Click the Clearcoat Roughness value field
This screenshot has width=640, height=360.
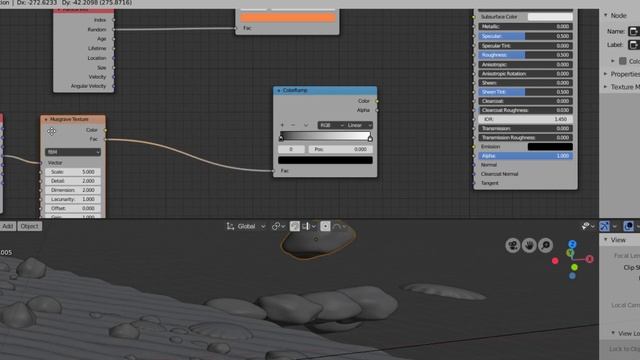(525, 110)
